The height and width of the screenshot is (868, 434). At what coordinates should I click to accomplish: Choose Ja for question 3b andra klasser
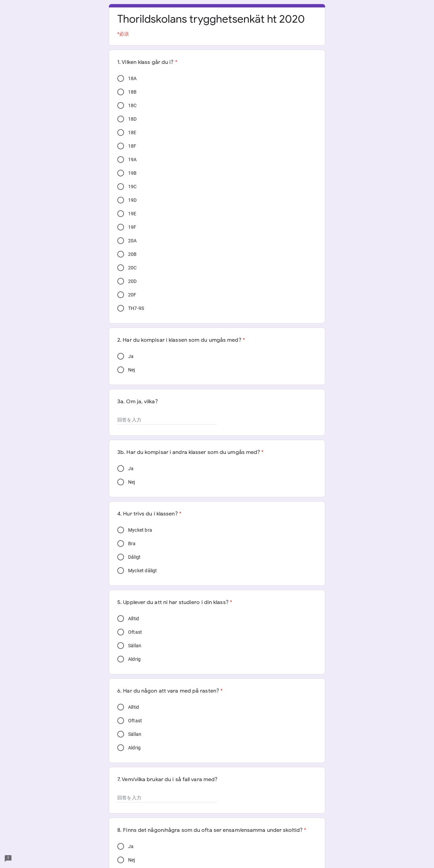point(121,468)
